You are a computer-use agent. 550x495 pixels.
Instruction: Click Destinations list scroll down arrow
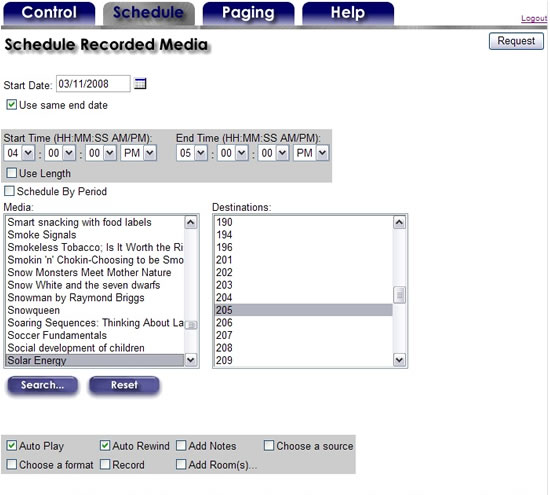(399, 360)
